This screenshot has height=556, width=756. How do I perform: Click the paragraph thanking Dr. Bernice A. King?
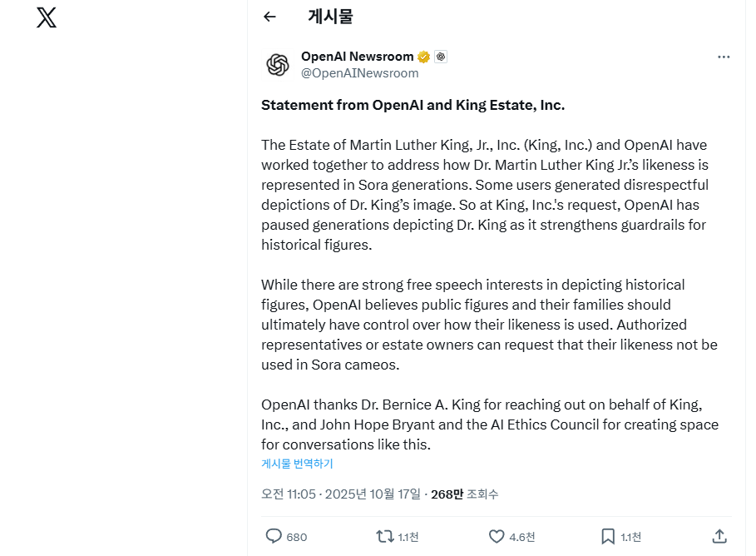(489, 424)
